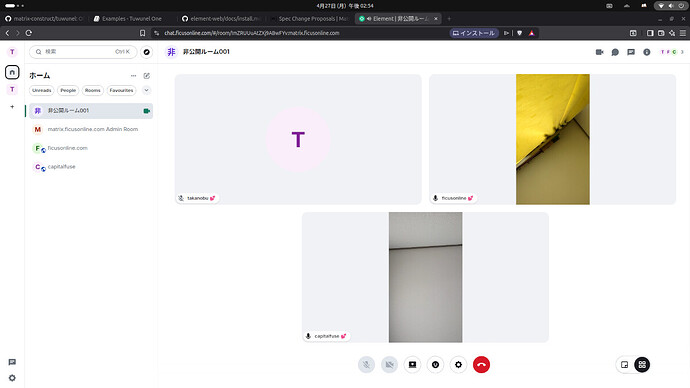Expand additional room list filters
The image size is (690, 388).
(x=147, y=90)
